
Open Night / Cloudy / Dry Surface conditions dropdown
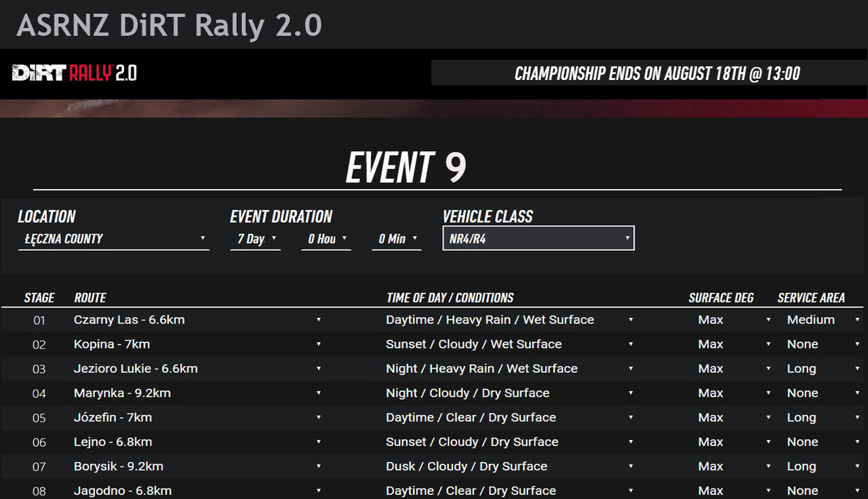tap(510, 393)
